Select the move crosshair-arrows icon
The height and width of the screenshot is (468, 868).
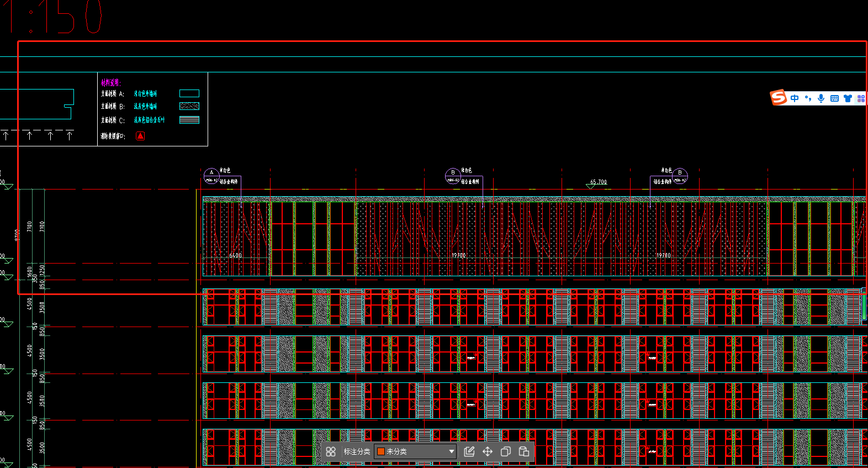pyautogui.click(x=488, y=451)
